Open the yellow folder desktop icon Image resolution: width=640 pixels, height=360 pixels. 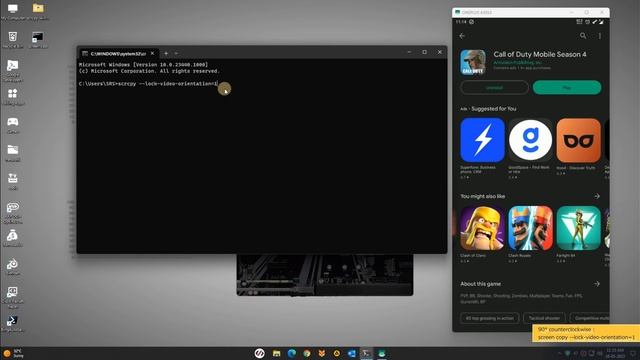(38, 11)
